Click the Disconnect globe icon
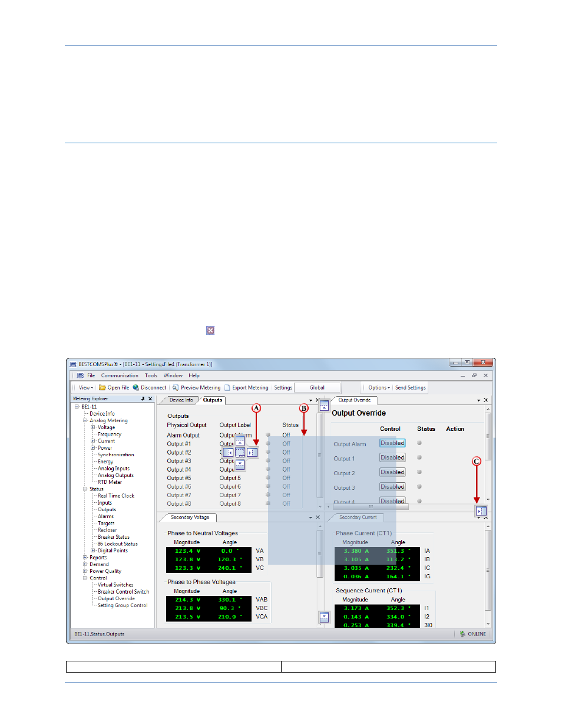562x728 pixels. point(135,388)
